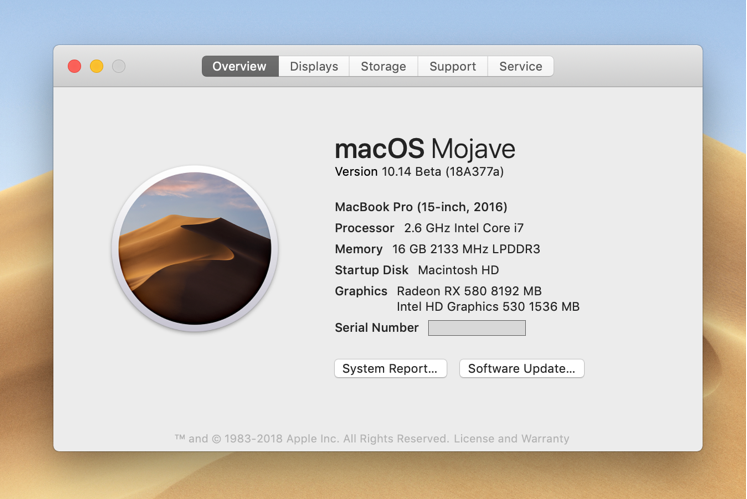Click the Radeon RX 580 graphics entry

point(469,291)
